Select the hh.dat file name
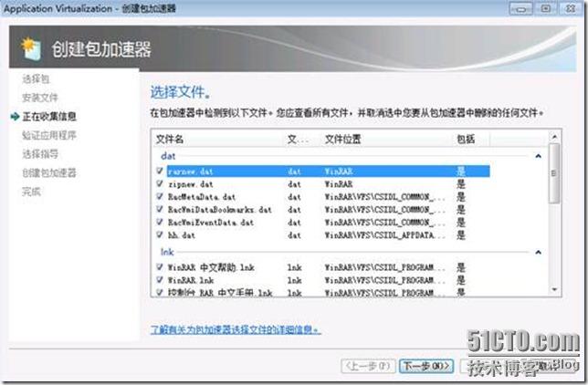The height and width of the screenshot is (385, 588). coord(182,235)
